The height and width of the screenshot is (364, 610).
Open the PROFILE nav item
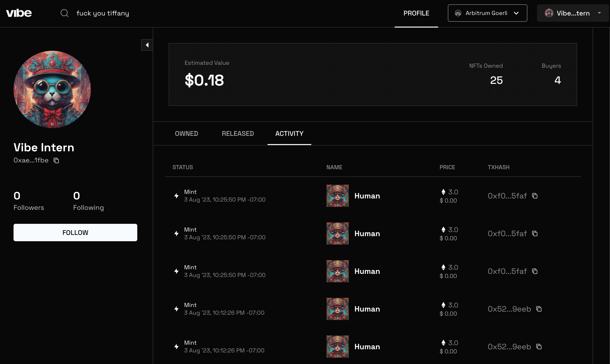416,13
